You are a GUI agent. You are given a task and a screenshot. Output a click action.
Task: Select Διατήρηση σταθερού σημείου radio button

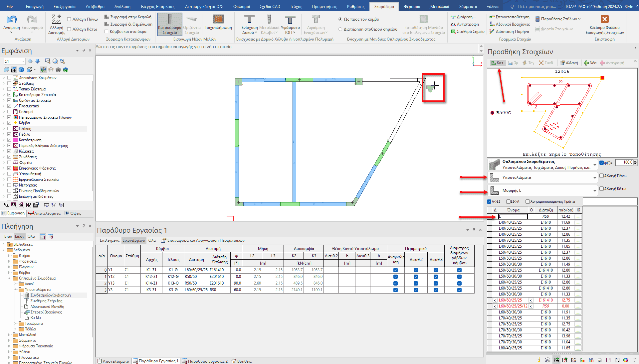[x=340, y=29]
